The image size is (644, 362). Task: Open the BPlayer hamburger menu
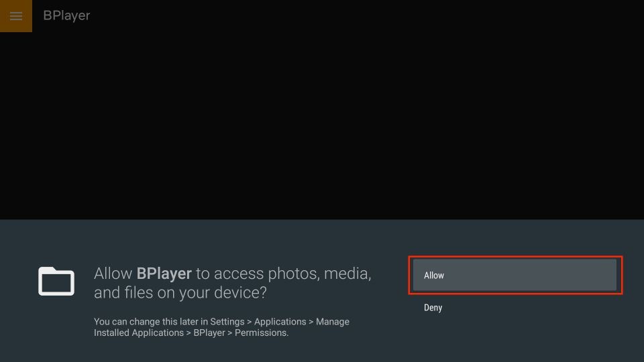(16, 16)
